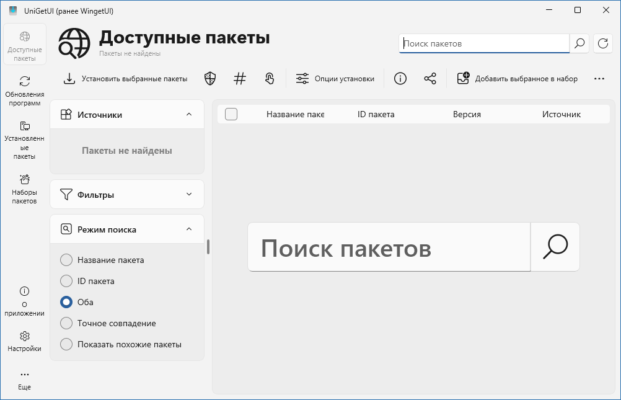Collapse the Источники panel
Image resolution: width=621 pixels, height=400 pixels.
(x=189, y=114)
